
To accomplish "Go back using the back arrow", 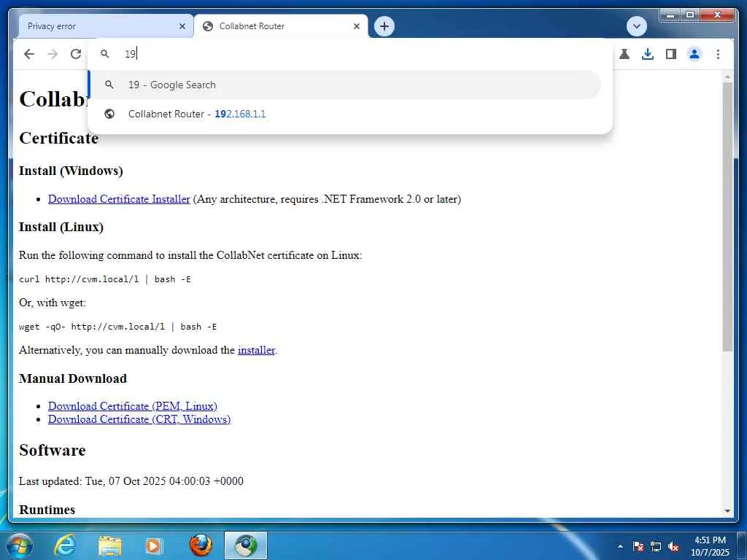I will (29, 54).
